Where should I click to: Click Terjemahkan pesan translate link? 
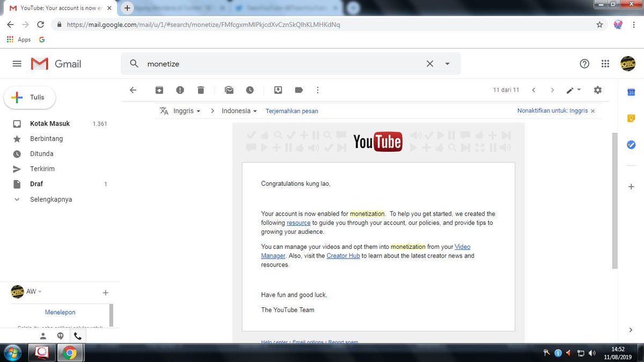coord(292,111)
